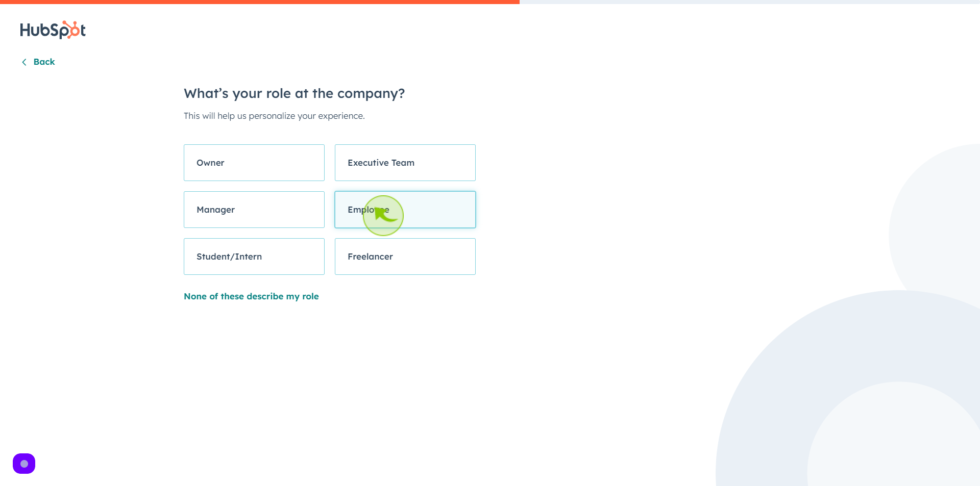Screen dimensions: 980x486
Task: Select the Owner role option
Action: click(x=254, y=163)
